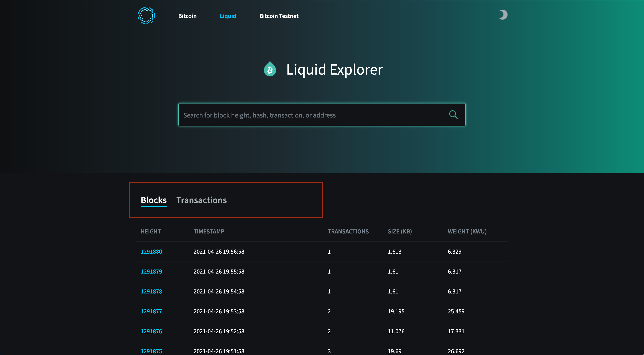Viewport: 644px width, 355px height.
Task: Open block 1291880 details
Action: (x=151, y=251)
